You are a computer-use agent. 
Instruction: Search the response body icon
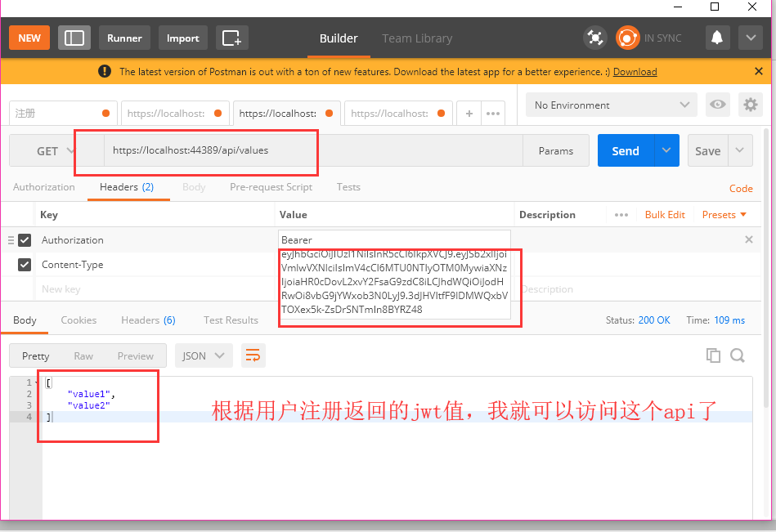click(738, 355)
